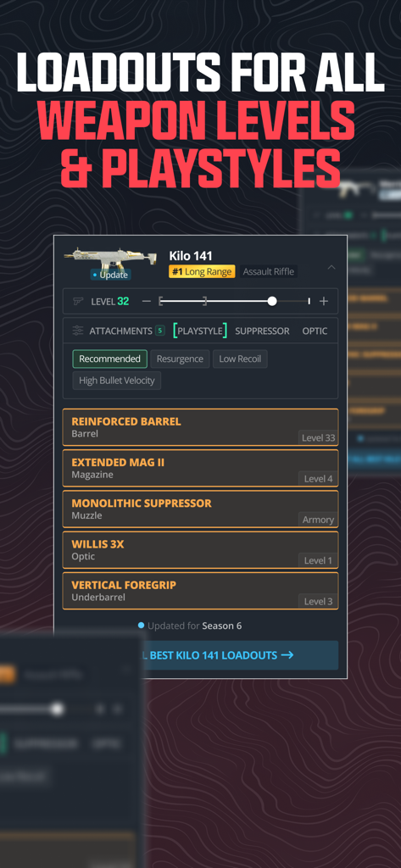Click the Kilo 141 weapon name
401x868 pixels.
click(x=191, y=256)
